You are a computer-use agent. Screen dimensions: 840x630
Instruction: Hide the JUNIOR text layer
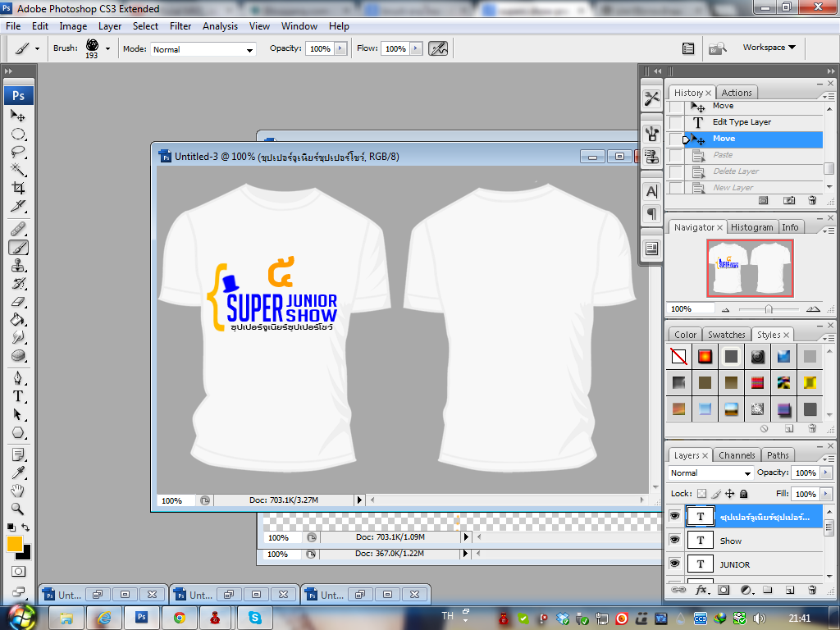pyautogui.click(x=674, y=564)
